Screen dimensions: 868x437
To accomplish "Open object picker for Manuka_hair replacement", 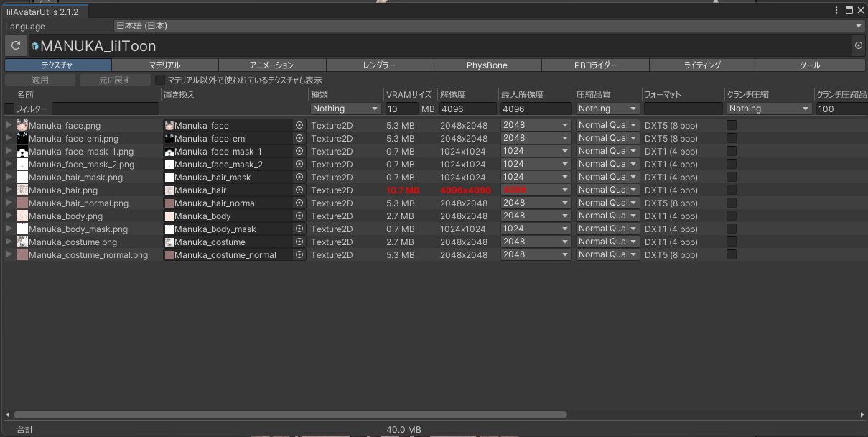I will [x=299, y=190].
